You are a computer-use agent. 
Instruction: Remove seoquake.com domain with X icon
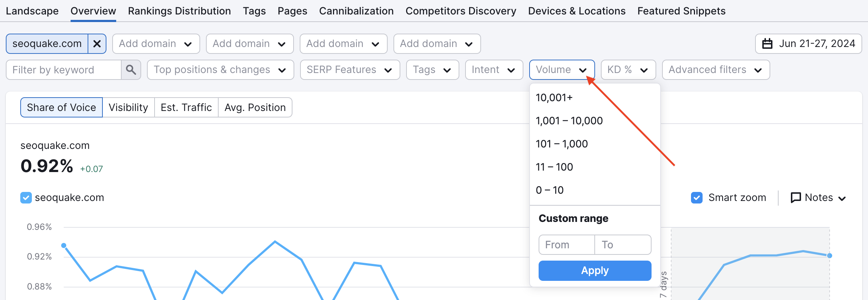point(97,44)
